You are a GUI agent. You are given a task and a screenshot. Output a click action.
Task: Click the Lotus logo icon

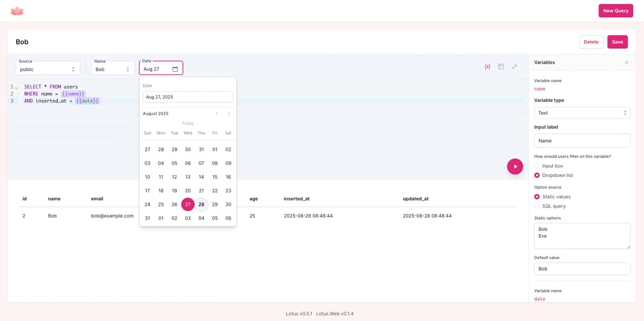point(17,11)
